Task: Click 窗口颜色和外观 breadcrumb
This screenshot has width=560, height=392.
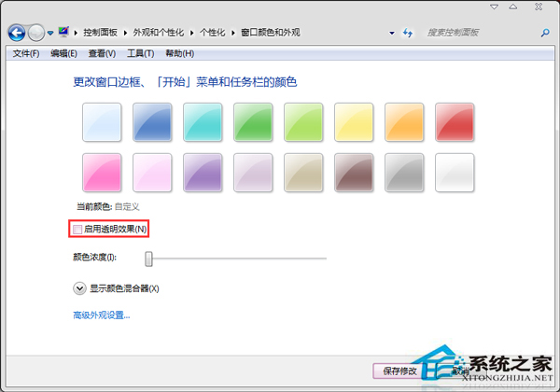Action: click(x=271, y=33)
